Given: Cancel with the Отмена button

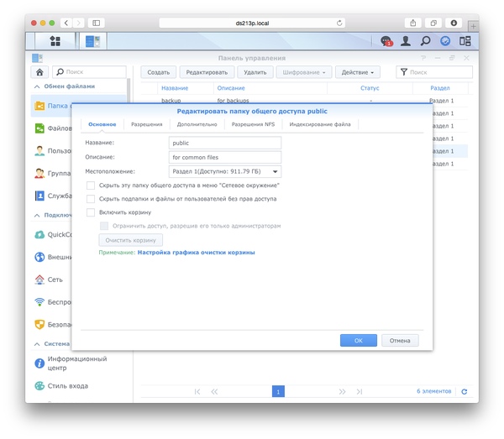Looking at the screenshot, I should [400, 341].
